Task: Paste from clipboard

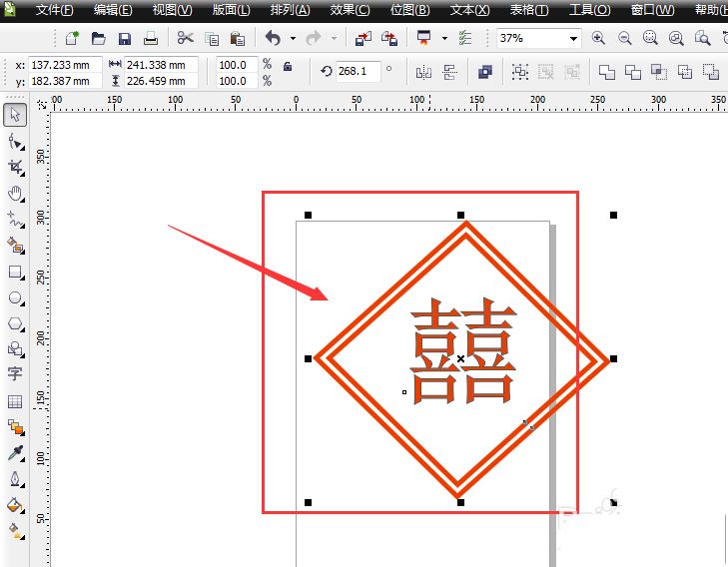Action: coord(238,39)
